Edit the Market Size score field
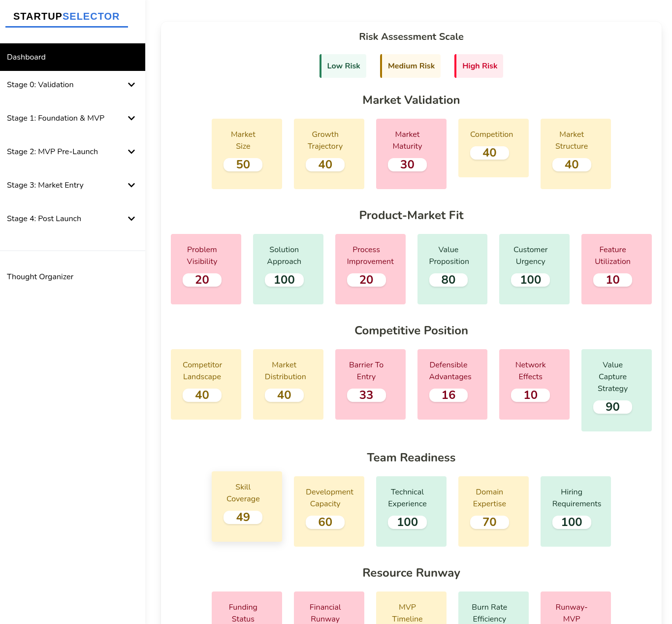 tap(243, 164)
